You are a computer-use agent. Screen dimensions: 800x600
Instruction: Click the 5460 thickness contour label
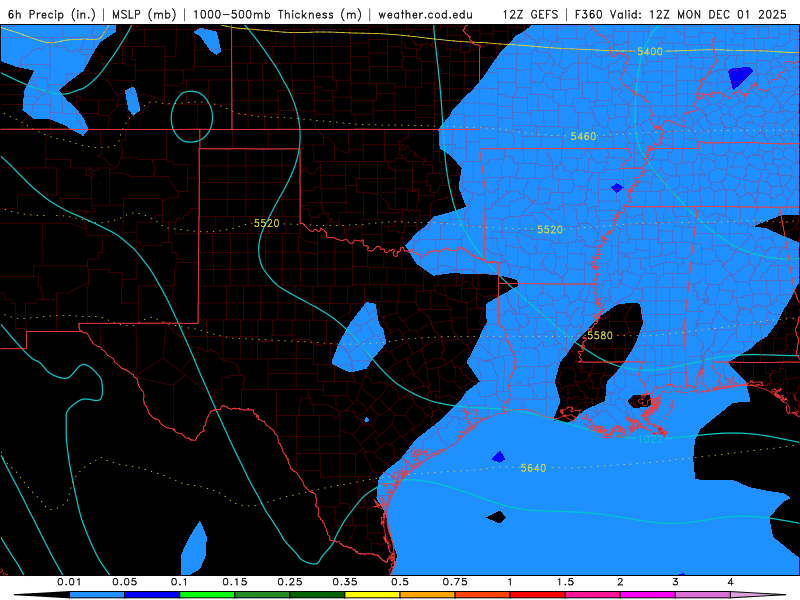(583, 136)
